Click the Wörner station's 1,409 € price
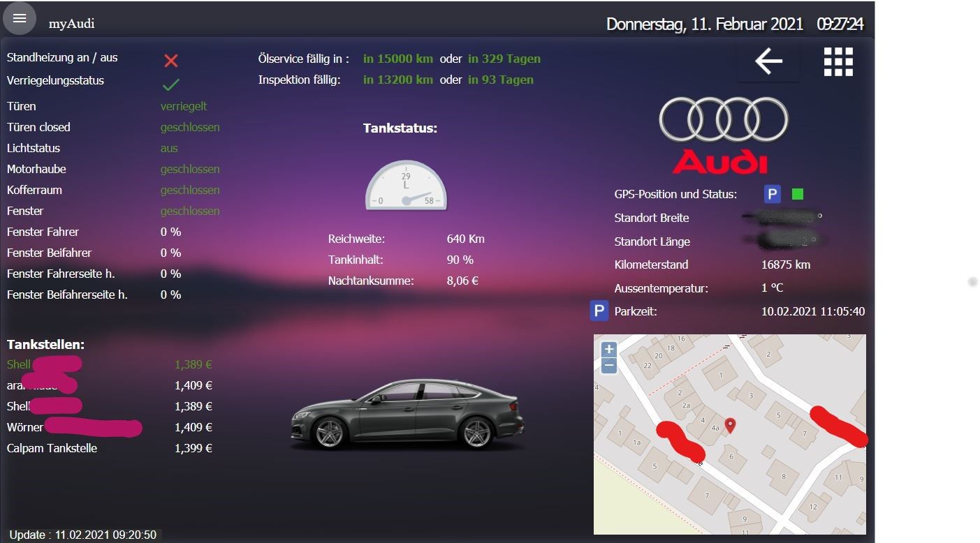The image size is (980, 543). pyautogui.click(x=193, y=427)
